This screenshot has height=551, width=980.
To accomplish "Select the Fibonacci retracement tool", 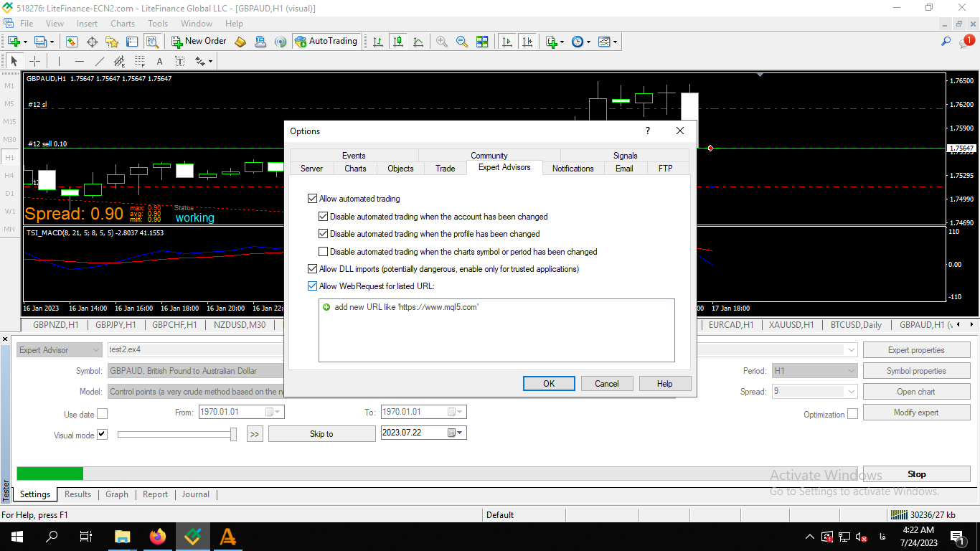I will (x=139, y=61).
